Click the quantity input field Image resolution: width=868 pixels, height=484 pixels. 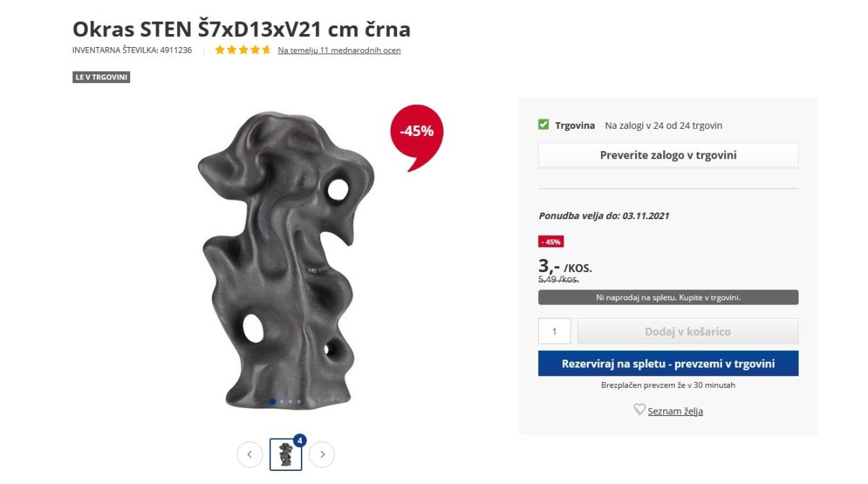point(555,331)
